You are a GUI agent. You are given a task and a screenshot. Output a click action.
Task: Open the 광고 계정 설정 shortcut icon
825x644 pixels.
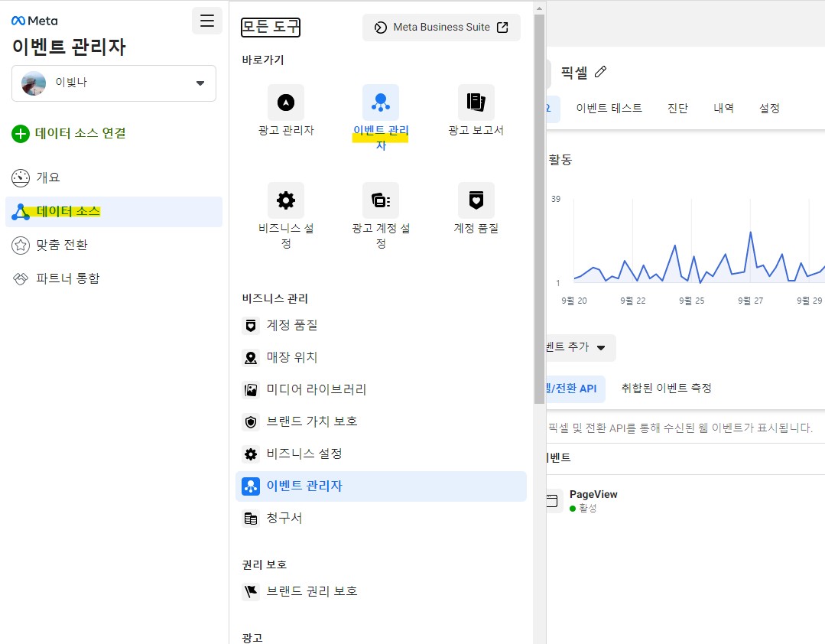tap(380, 200)
